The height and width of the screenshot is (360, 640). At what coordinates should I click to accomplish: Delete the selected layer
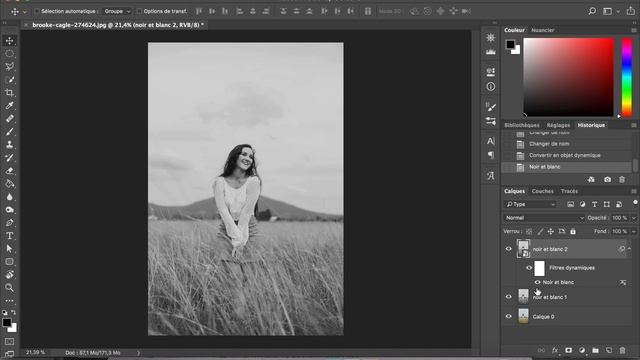(x=622, y=351)
